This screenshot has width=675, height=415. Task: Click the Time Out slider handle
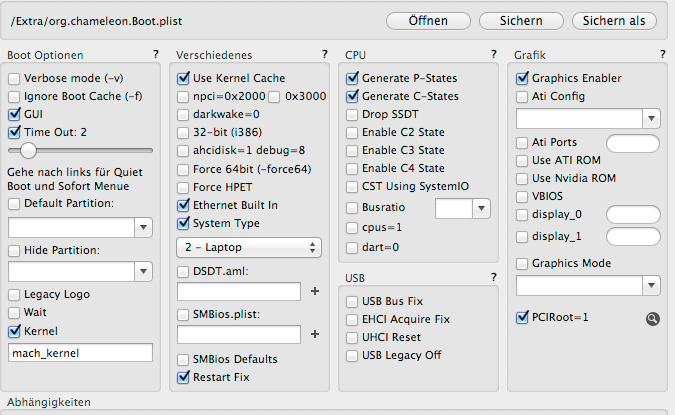click(x=28, y=150)
